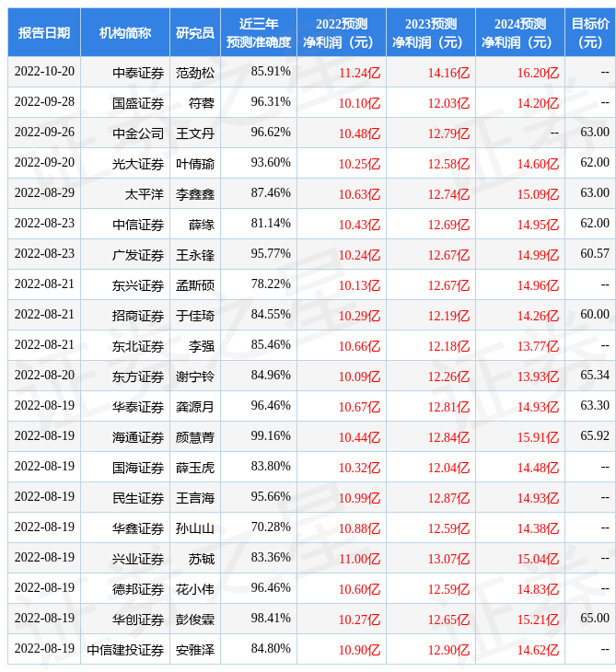The width and height of the screenshot is (616, 672).
Task: Select researcher 范劲松
Action: point(195,73)
